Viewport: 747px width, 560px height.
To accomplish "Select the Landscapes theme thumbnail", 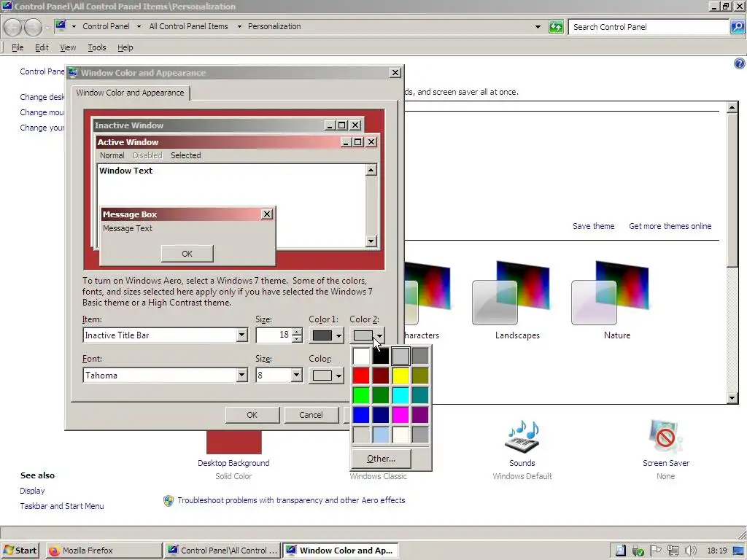I will pos(511,292).
